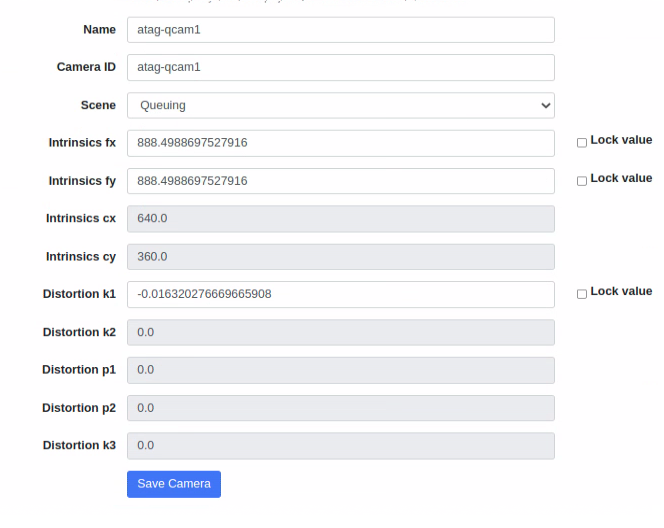The image size is (664, 528).
Task: Click the Distortion k3 field
Action: pyautogui.click(x=340, y=446)
